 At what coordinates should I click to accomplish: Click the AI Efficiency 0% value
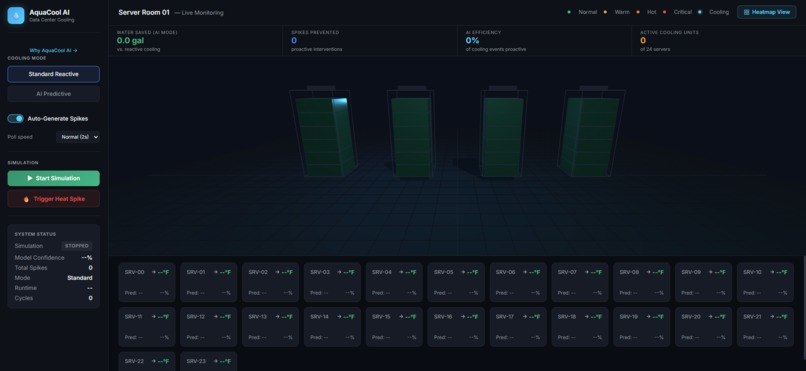(x=472, y=40)
